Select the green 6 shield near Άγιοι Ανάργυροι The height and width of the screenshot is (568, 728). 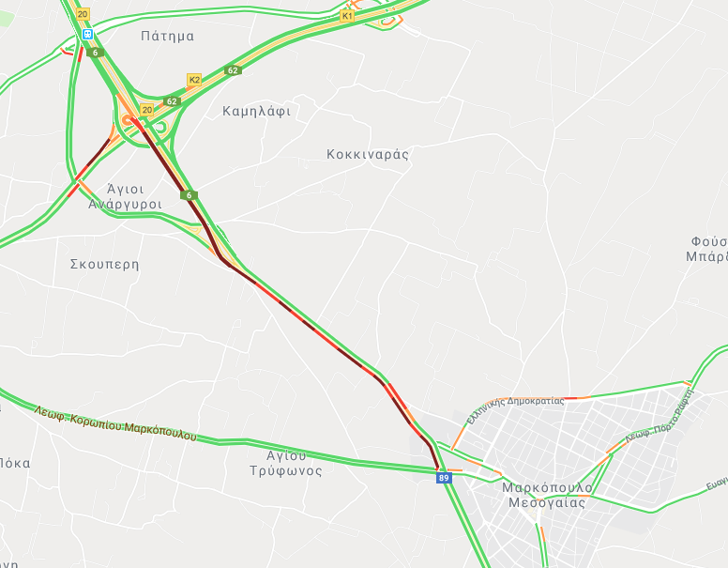click(x=189, y=195)
